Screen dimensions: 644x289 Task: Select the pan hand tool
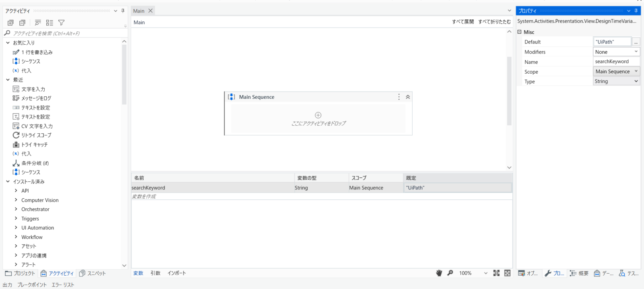pyautogui.click(x=439, y=273)
